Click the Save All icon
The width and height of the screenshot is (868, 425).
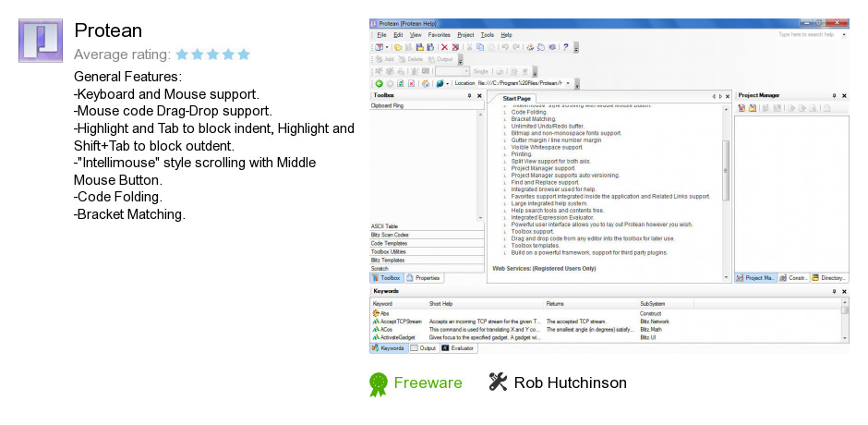tap(430, 47)
